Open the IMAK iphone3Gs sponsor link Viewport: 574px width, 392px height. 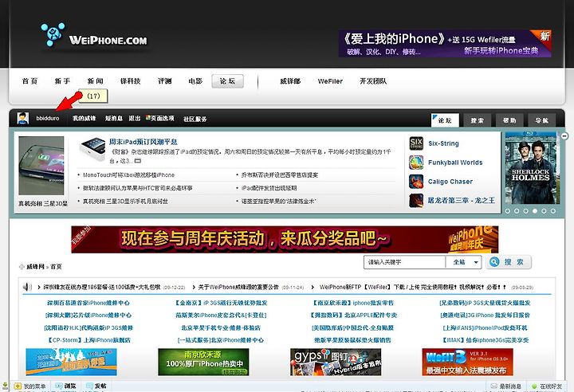[486, 340]
